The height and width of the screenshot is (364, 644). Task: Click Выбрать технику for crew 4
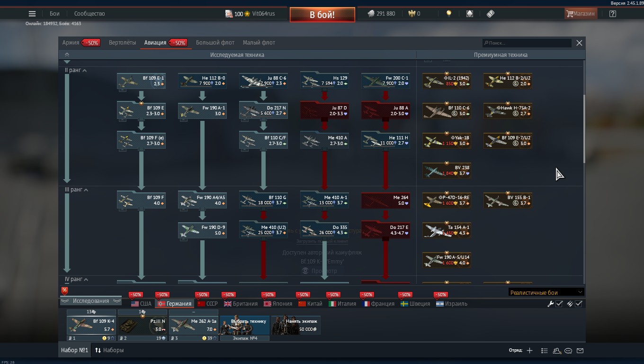click(x=245, y=325)
